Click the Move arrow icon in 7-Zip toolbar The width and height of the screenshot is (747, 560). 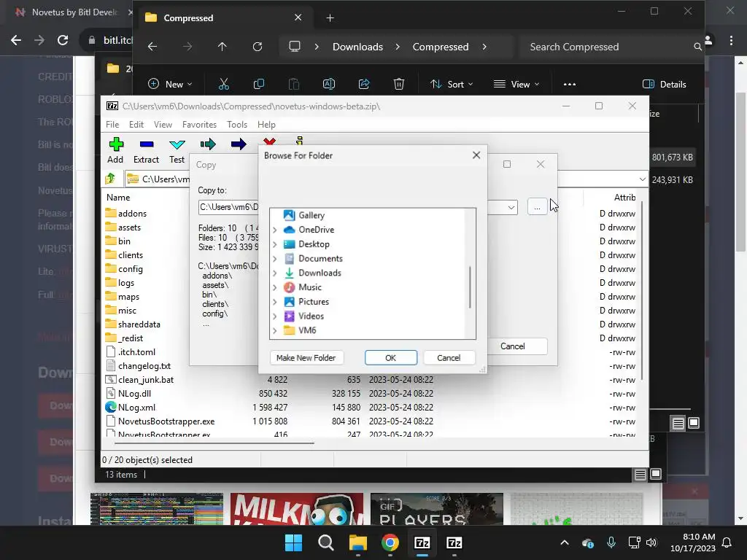239,144
